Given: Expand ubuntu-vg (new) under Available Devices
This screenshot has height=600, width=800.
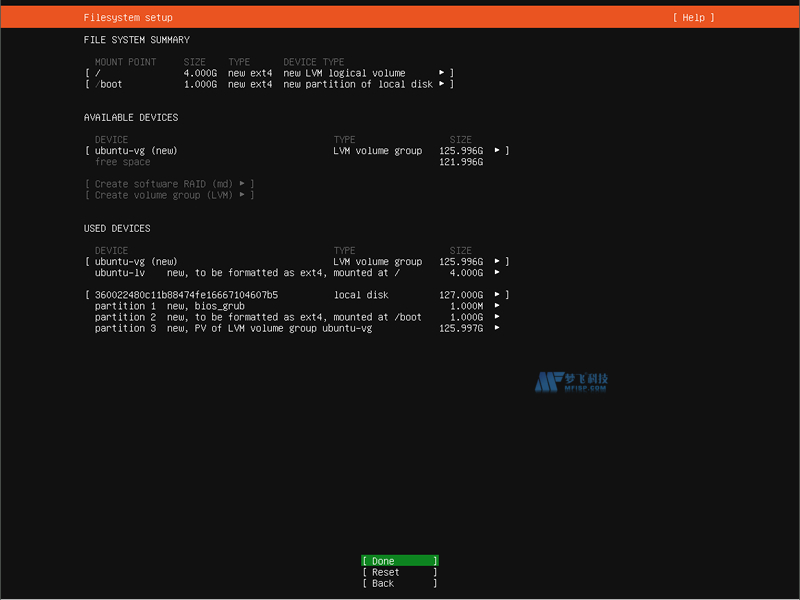Looking at the screenshot, I should [x=497, y=150].
